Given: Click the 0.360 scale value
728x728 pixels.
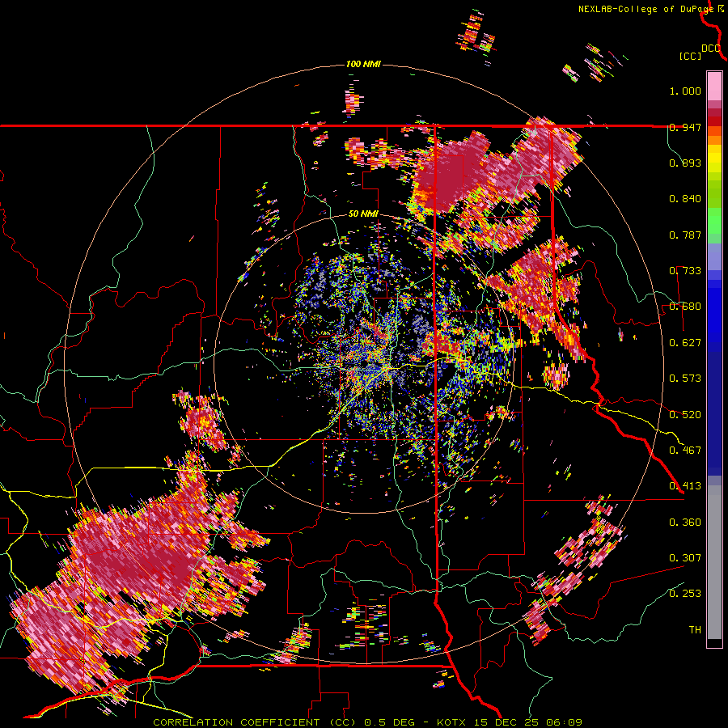Looking at the screenshot, I should [685, 523].
